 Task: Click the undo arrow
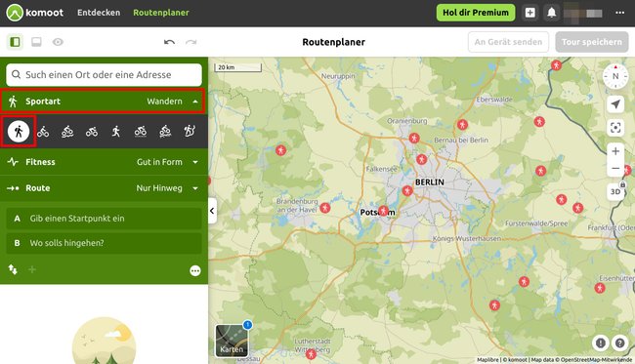(x=169, y=42)
